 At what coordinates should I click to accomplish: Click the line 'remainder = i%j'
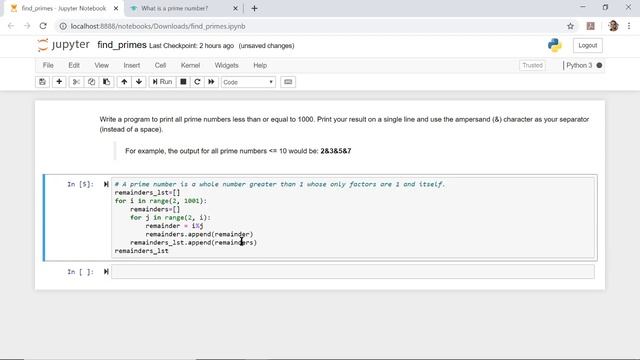[x=174, y=226]
